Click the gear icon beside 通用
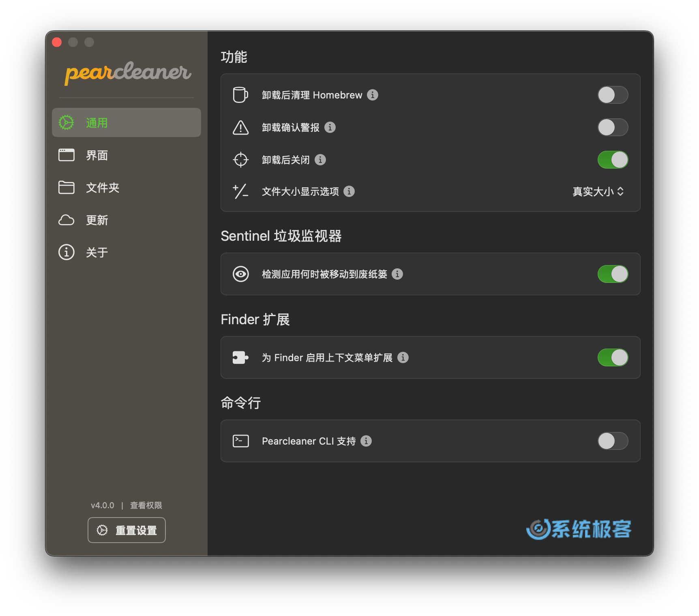The width and height of the screenshot is (699, 616). 66,122
